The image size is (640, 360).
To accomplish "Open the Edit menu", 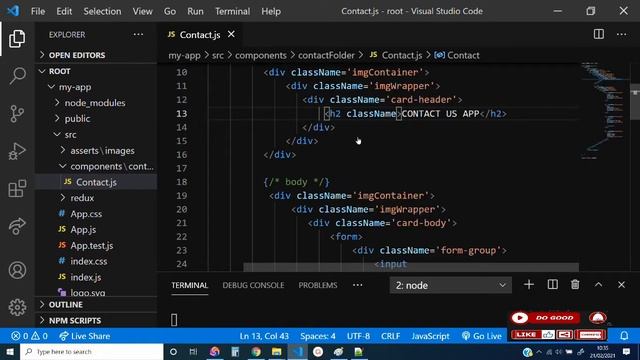I will pyautogui.click(x=64, y=11).
